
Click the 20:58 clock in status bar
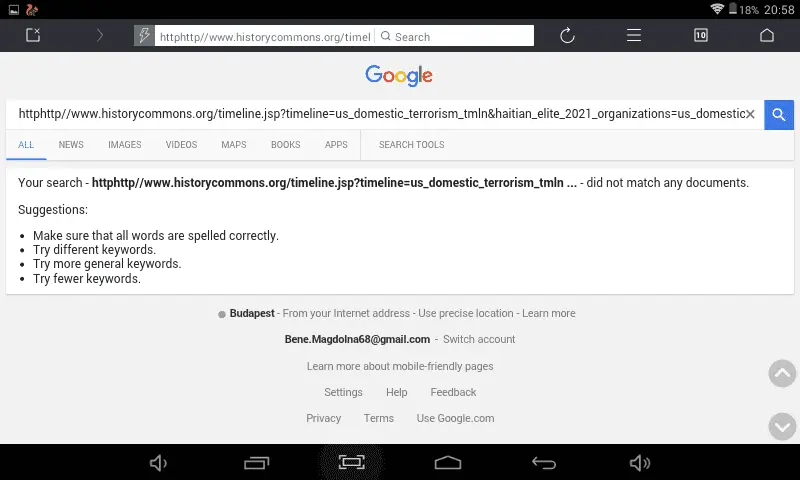pos(779,10)
